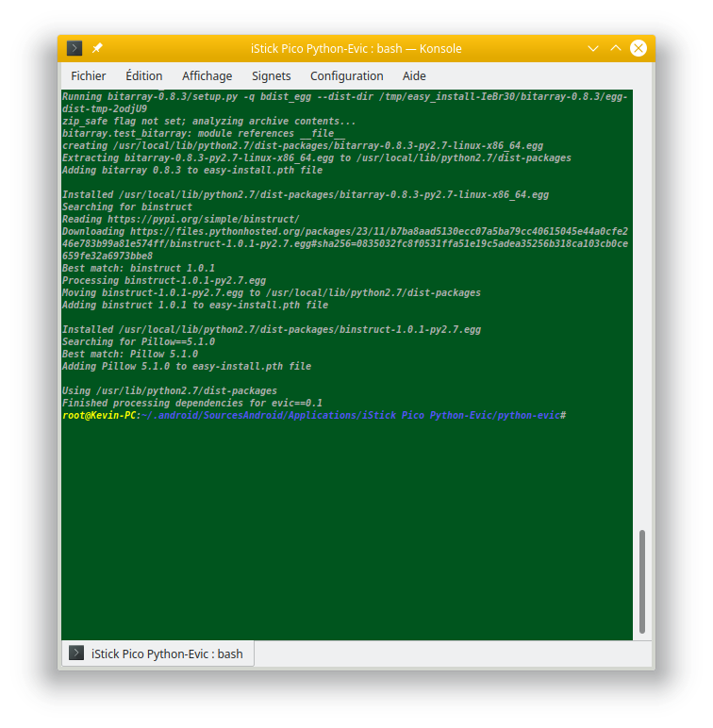This screenshot has height=728, width=713.
Task: Click 'Best match: binstruct 1.0.1' line
Action: (139, 269)
